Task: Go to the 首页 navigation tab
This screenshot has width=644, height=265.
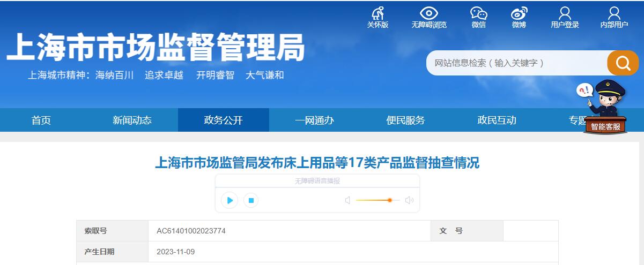Action: point(41,120)
